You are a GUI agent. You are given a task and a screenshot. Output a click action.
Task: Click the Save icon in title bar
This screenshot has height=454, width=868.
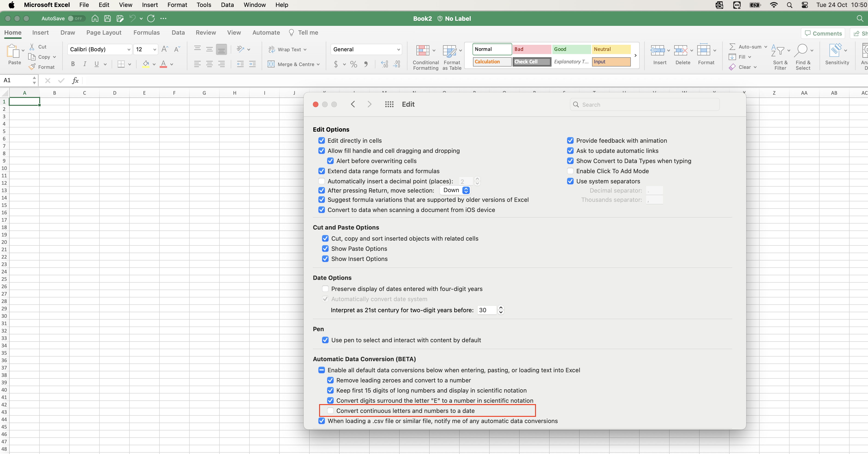click(x=108, y=18)
